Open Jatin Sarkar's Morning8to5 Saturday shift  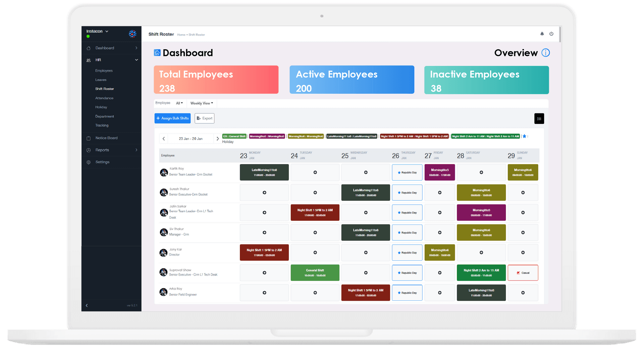click(x=481, y=212)
